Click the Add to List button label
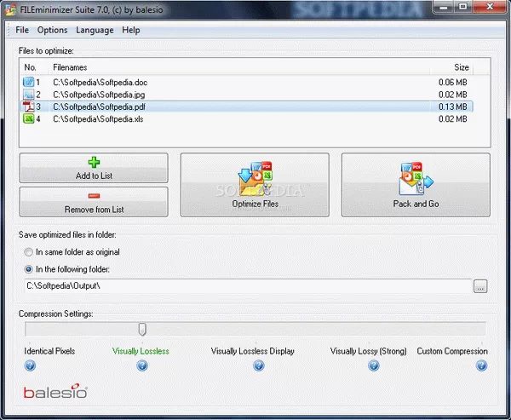 pyautogui.click(x=94, y=175)
